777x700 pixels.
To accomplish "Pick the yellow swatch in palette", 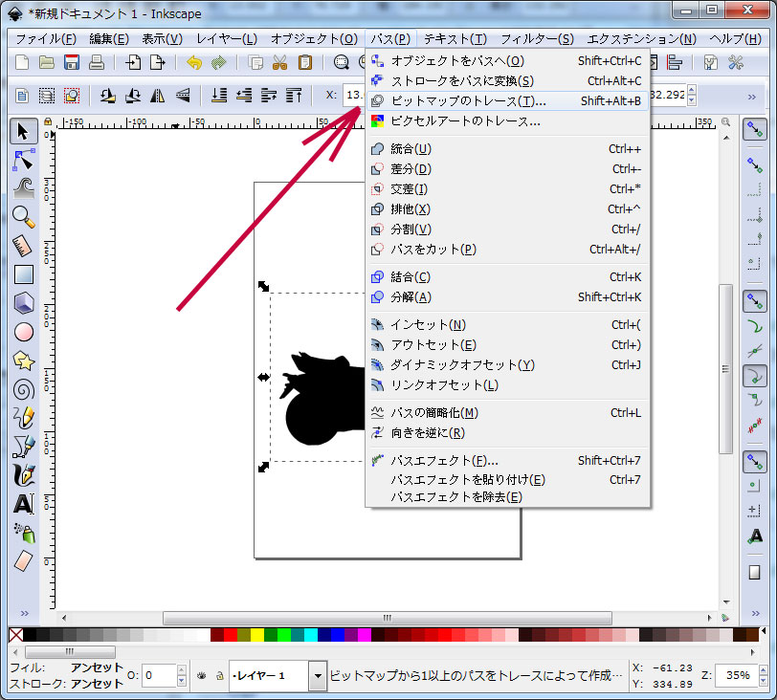I will click(257, 636).
